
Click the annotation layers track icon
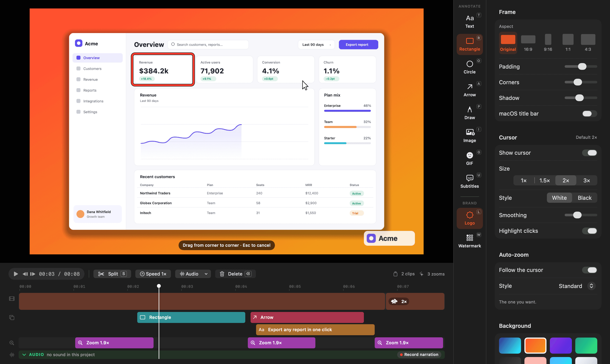(12, 317)
